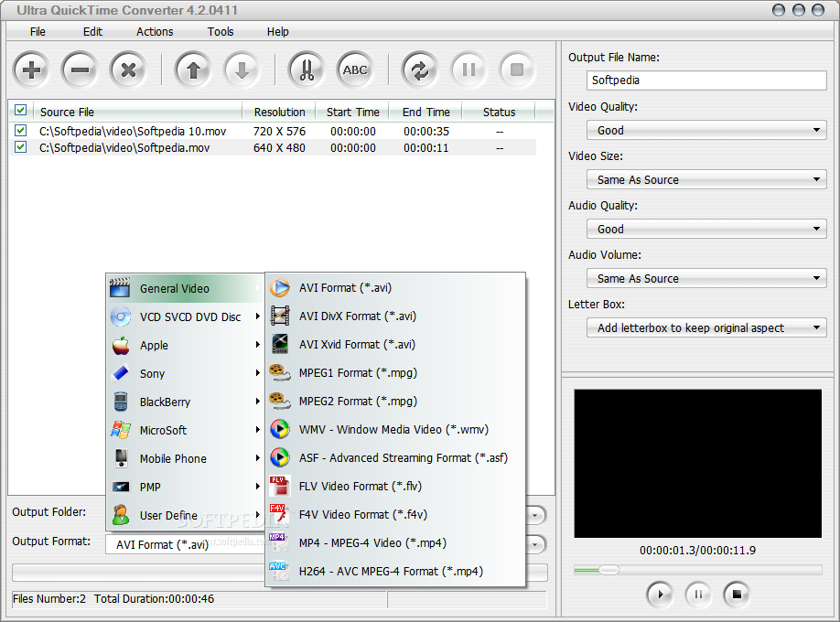Click the Add file plus toolbar button
The height and width of the screenshot is (622, 840).
pyautogui.click(x=32, y=70)
